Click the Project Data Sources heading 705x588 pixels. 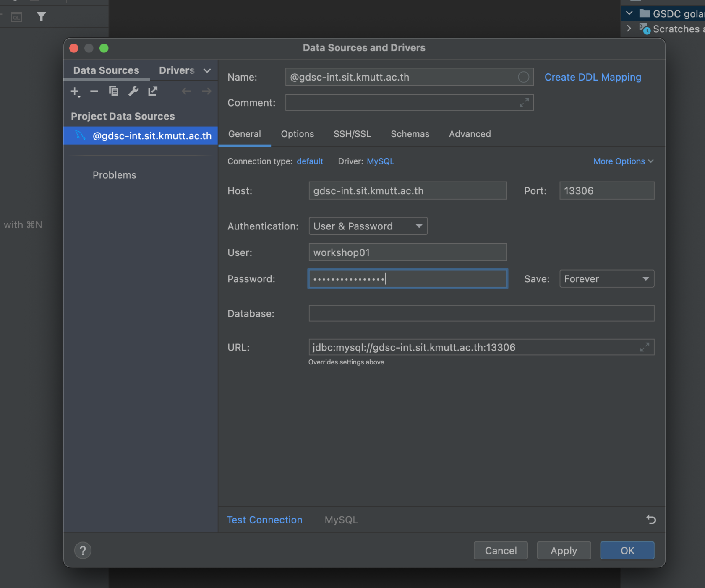coord(123,116)
